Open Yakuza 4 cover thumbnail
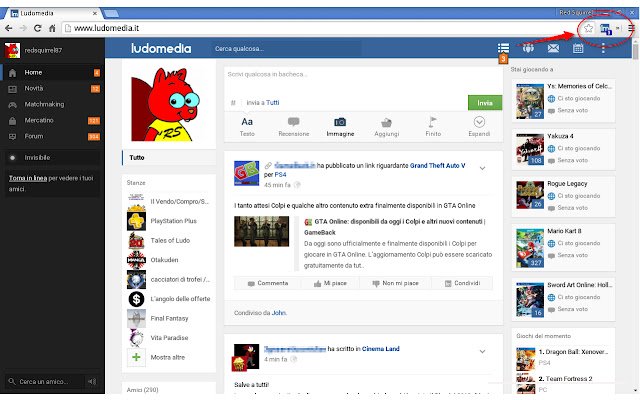 tap(530, 149)
